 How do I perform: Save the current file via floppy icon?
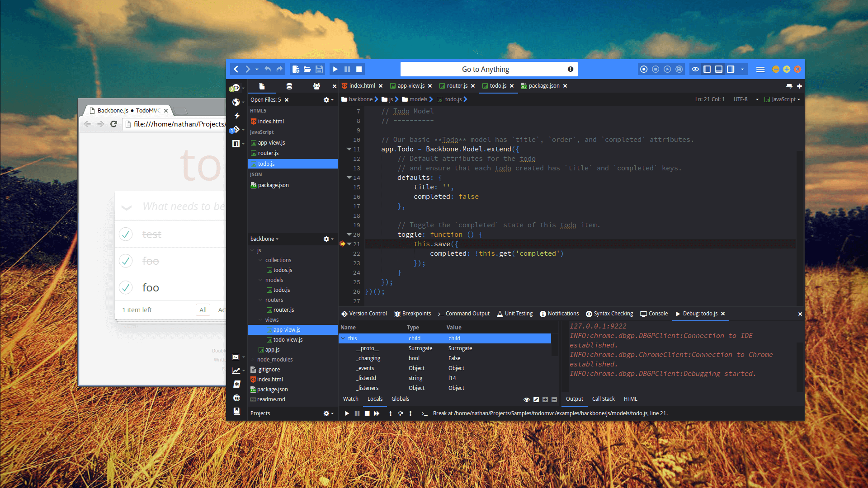[319, 69]
